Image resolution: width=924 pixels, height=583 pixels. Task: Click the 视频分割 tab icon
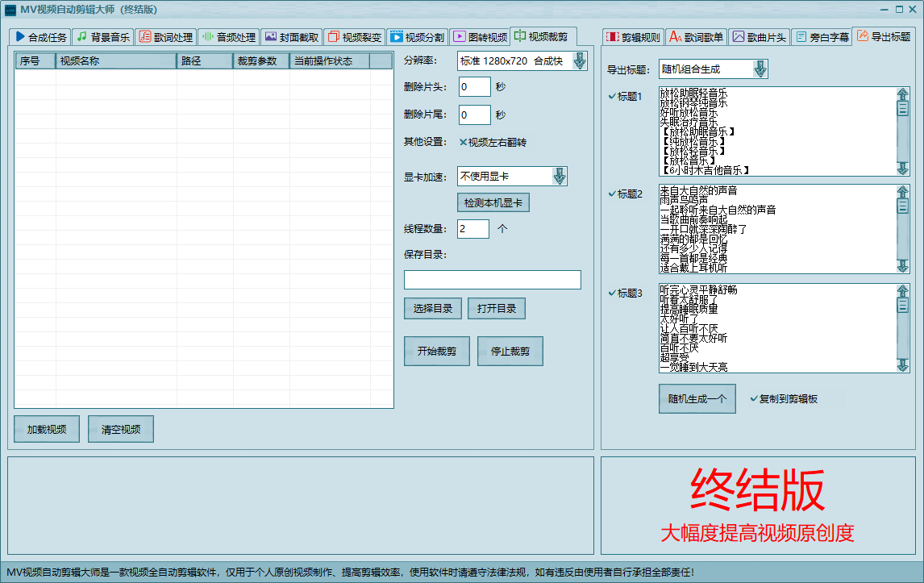[x=396, y=37]
